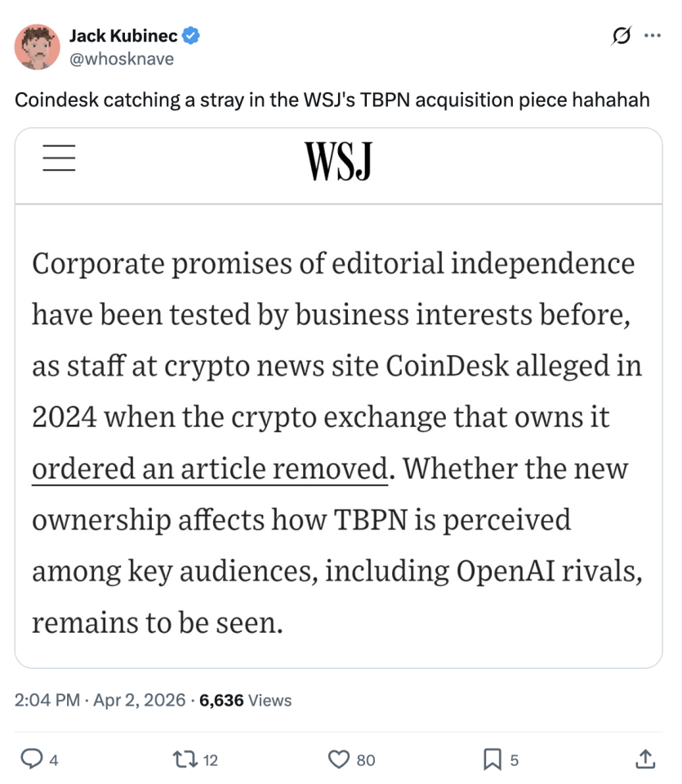Toggle the like heart icon
The image size is (682, 784).
pos(338,759)
